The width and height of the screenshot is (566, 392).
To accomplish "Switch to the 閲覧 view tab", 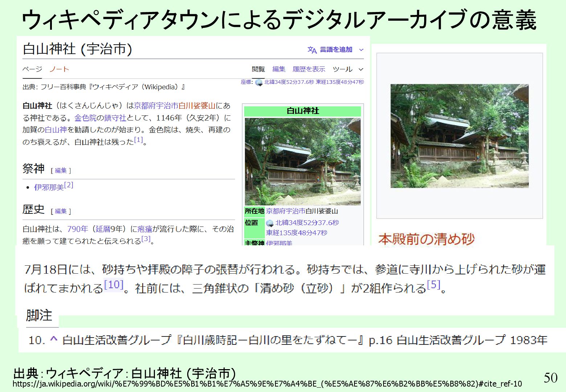I will [258, 69].
